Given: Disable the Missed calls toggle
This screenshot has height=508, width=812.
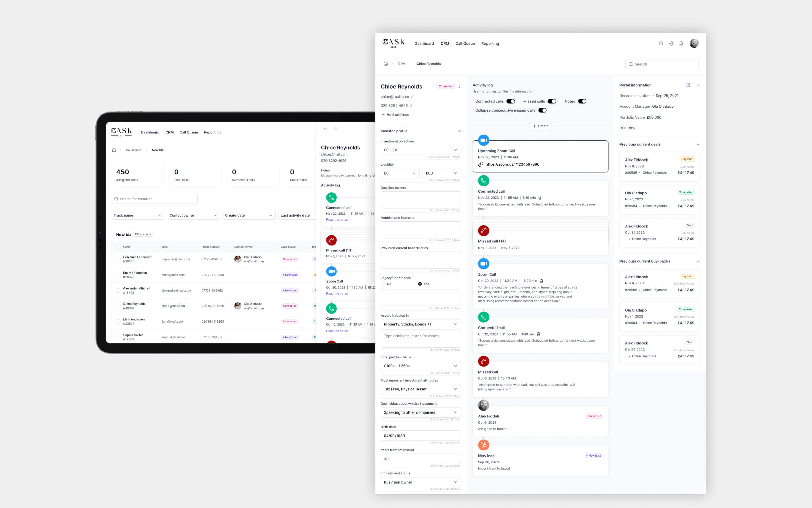Looking at the screenshot, I should coord(552,101).
